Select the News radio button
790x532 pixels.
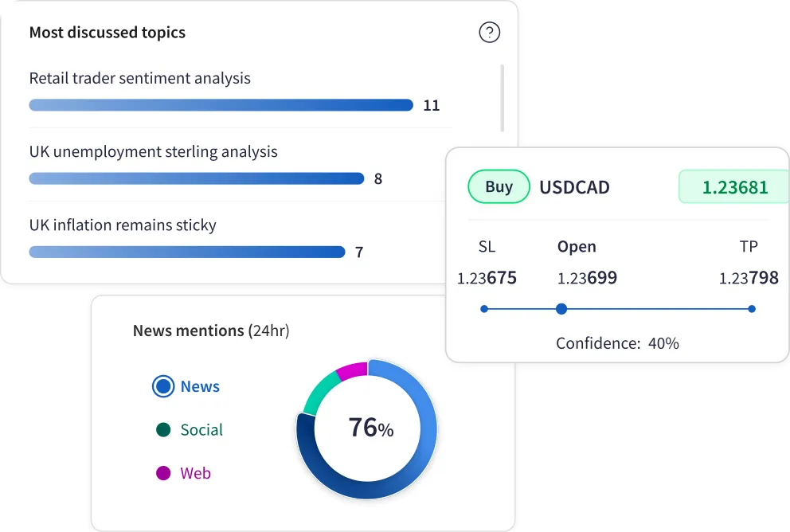click(x=162, y=386)
